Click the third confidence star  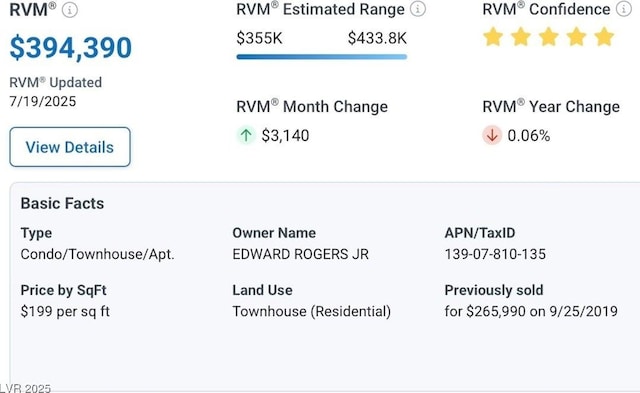tap(549, 37)
